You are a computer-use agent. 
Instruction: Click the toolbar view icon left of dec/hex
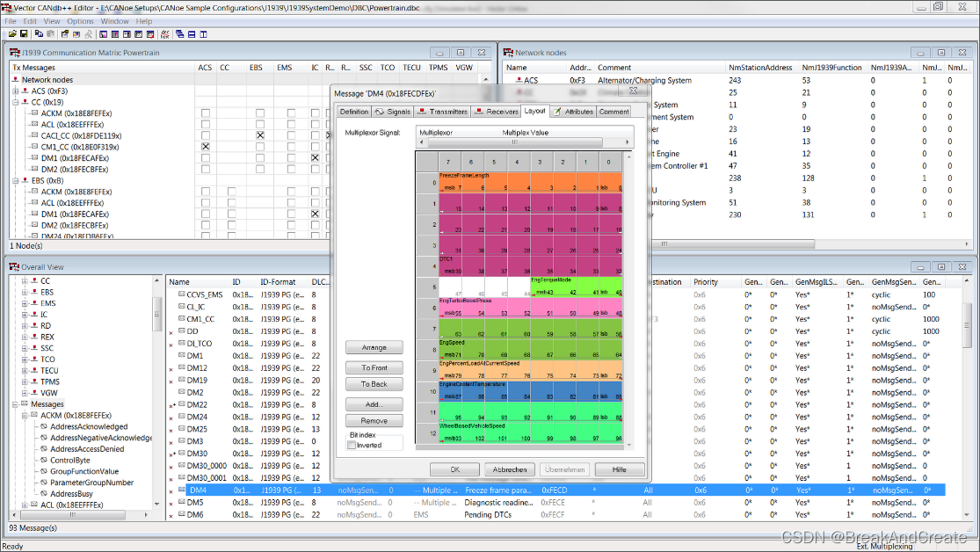[150, 34]
